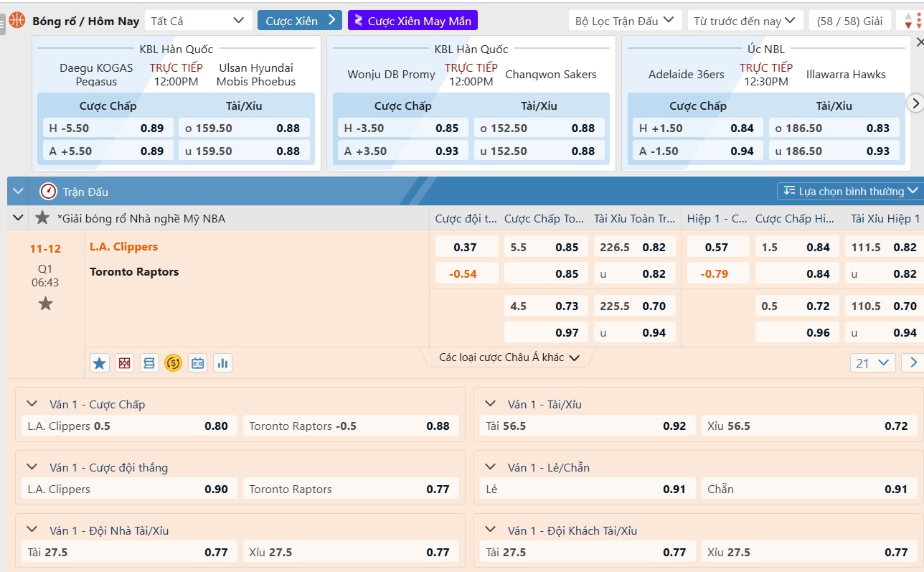Select H -3.50 odds for Wonju DB Promy
Viewport: 924px width, 572px height.
click(402, 128)
